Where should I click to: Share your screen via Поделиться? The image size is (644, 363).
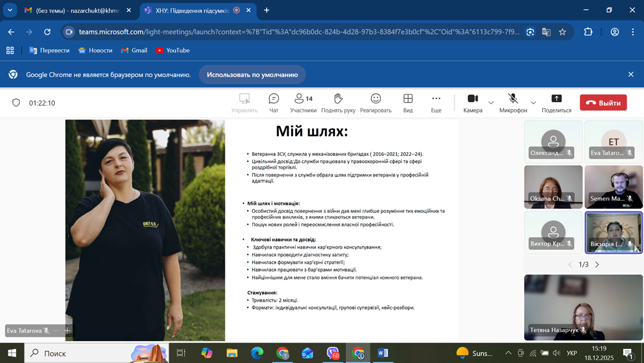tap(556, 102)
